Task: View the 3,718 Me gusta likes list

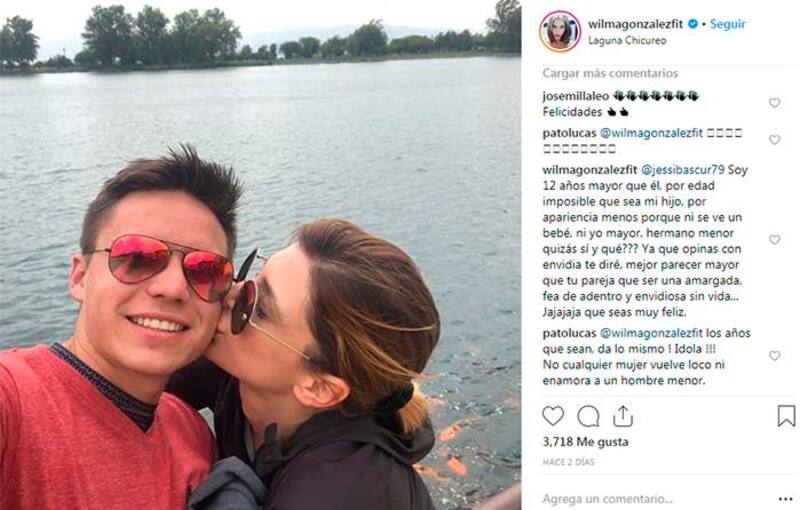Action: pos(585,442)
